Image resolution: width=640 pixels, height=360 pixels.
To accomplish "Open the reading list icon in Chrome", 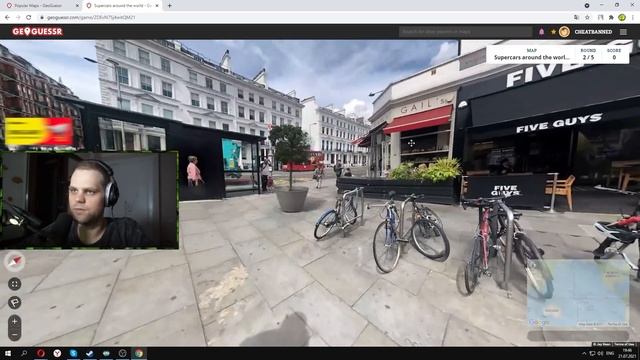I will [x=600, y=18].
